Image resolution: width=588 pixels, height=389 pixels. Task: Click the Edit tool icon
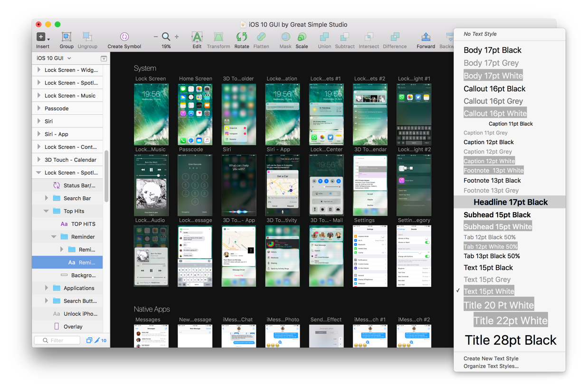[x=197, y=37]
